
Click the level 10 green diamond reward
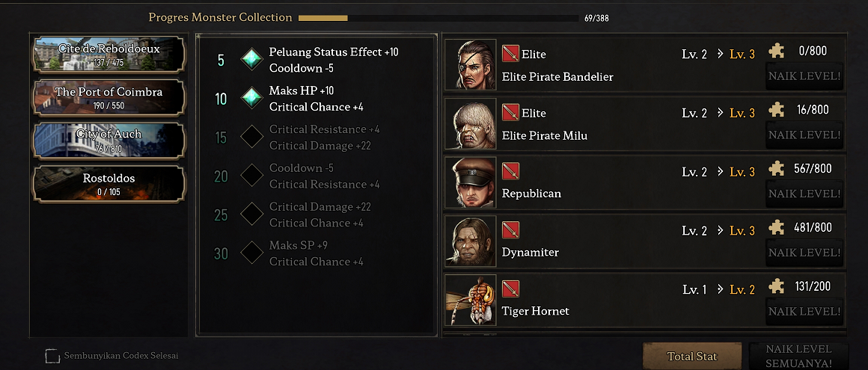[x=252, y=99]
